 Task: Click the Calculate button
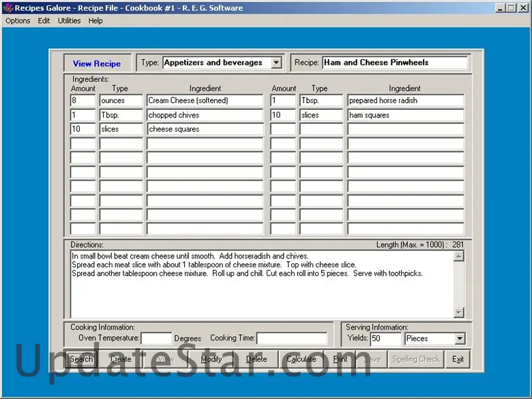[301, 359]
